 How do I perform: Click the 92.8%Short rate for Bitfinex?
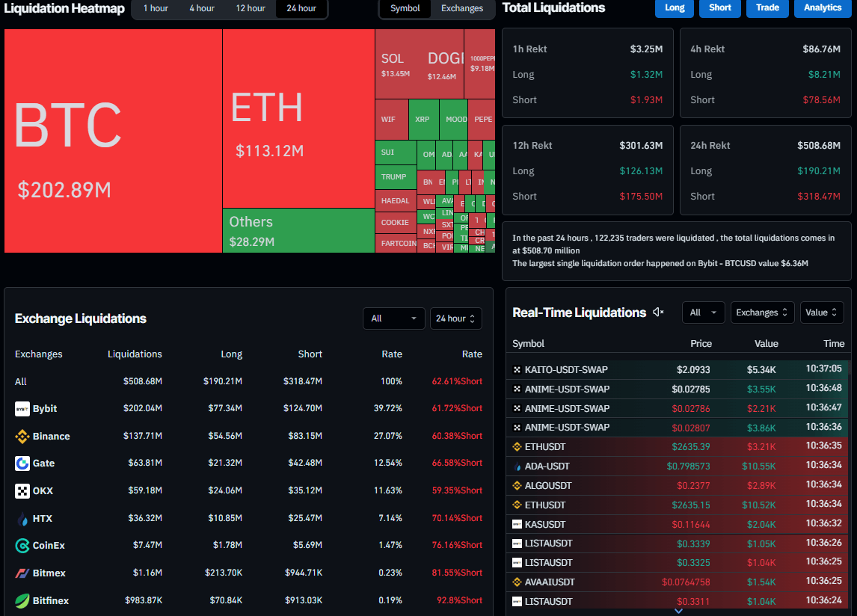459,601
